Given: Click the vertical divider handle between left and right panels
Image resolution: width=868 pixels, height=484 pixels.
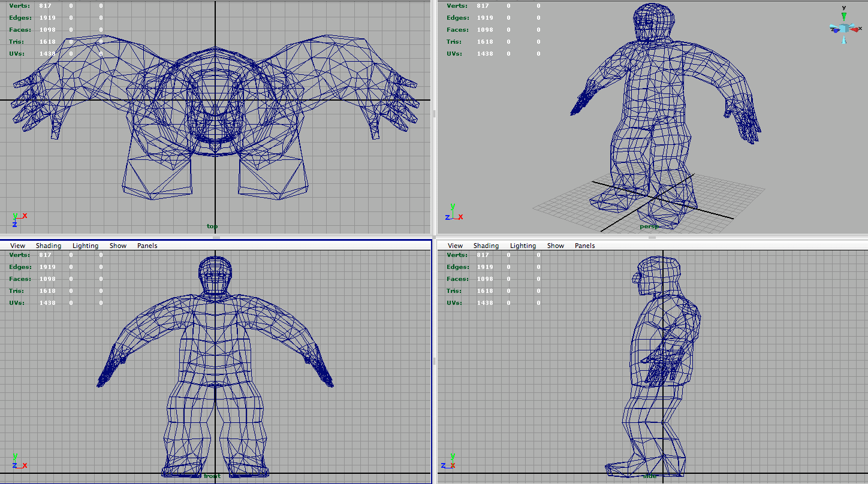Looking at the screenshot, I should tap(434, 114).
